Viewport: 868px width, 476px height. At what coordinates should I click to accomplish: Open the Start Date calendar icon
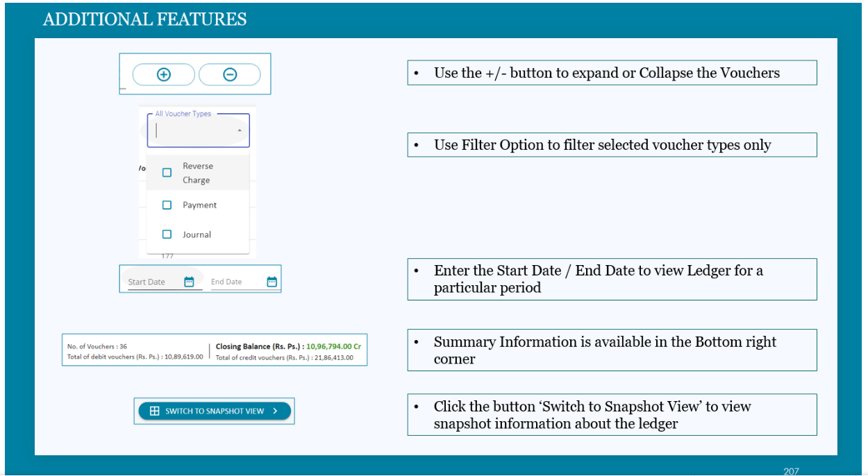(x=189, y=282)
